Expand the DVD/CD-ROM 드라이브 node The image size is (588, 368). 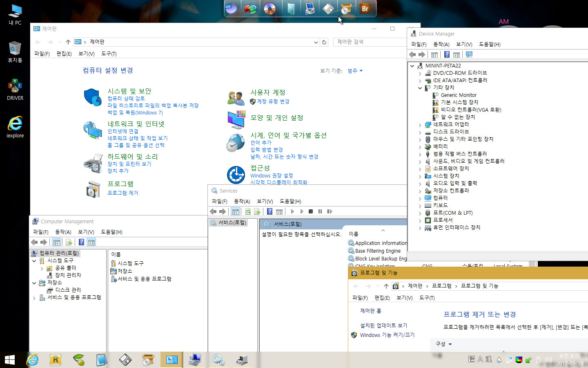tap(420, 73)
